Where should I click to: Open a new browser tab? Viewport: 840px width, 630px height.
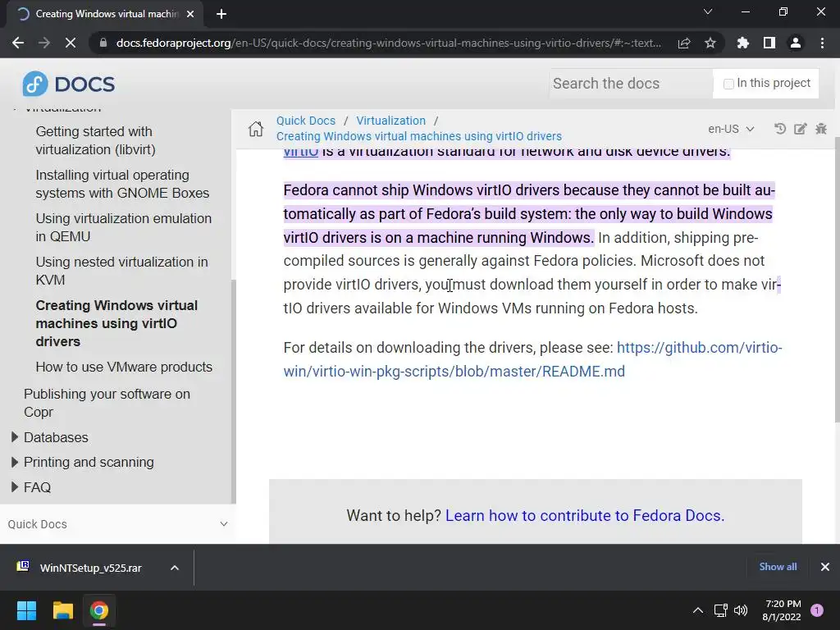coord(221,14)
